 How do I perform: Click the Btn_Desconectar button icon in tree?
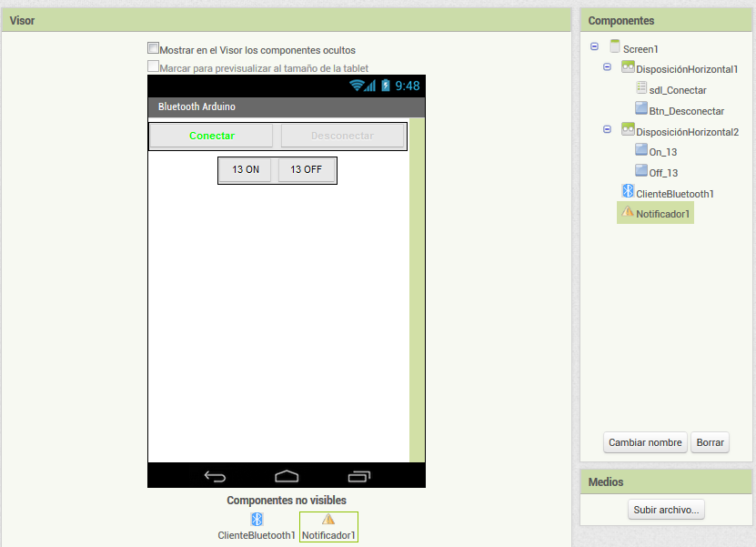tap(641, 109)
